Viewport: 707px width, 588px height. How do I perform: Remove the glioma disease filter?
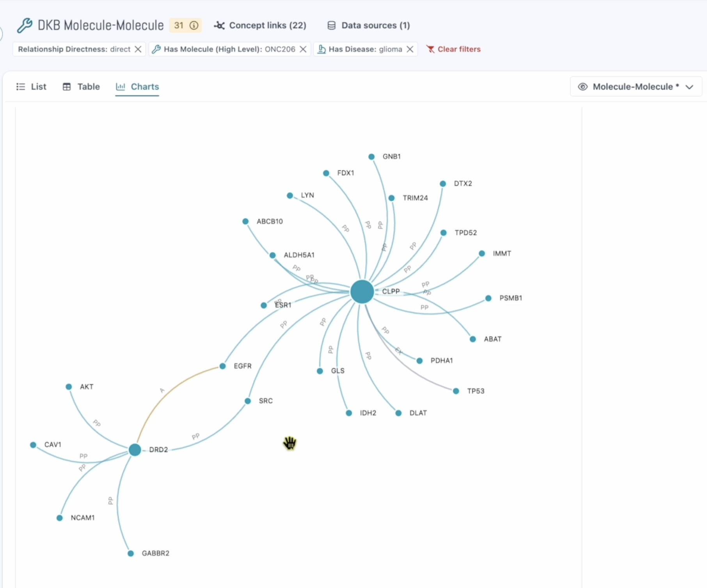tap(410, 49)
